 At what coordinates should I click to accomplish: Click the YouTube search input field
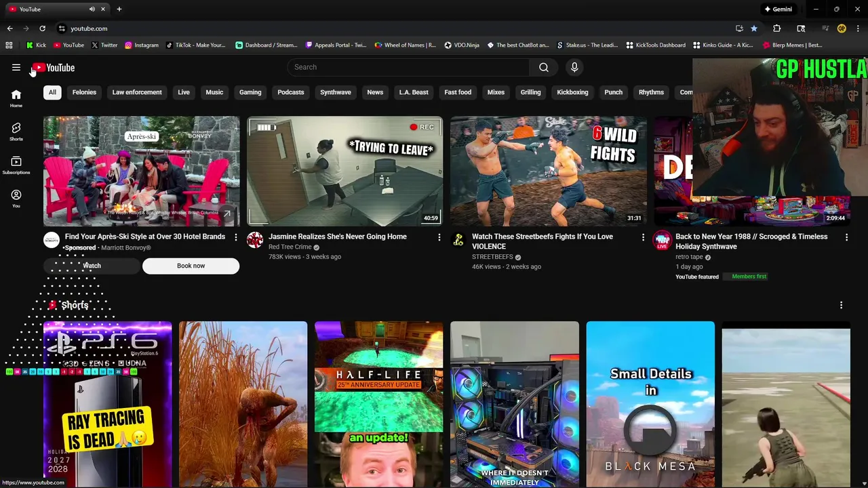point(408,67)
